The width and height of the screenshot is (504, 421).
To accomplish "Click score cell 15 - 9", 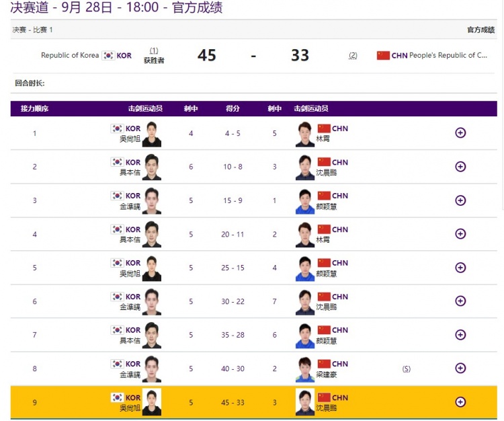I will 233,200.
